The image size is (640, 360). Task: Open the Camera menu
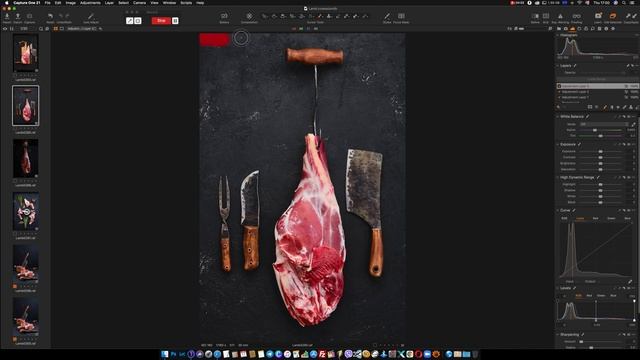[x=139, y=3]
